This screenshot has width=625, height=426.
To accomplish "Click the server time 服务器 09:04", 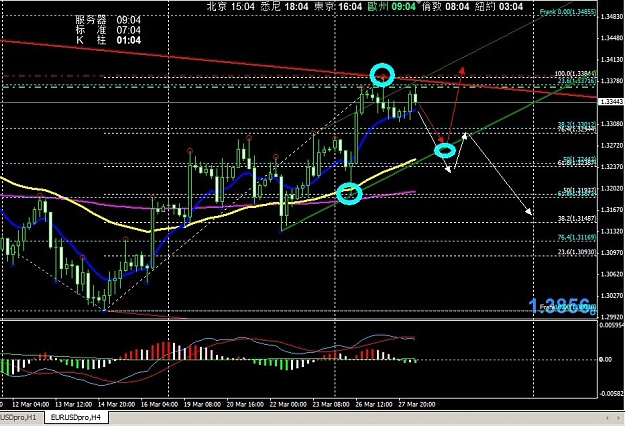I will (108, 20).
